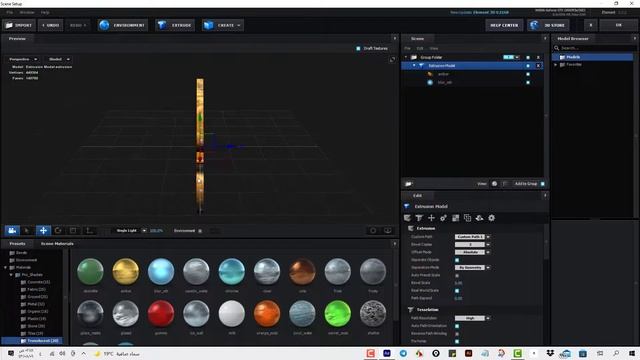Screen dimensions: 640x360
Task: Open the Single Light dropdown
Action: pos(130,231)
